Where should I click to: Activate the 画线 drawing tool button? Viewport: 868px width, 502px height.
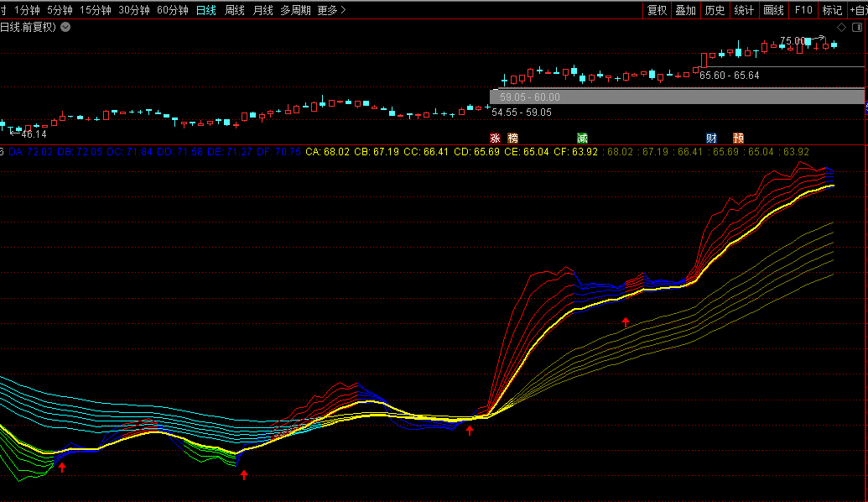(x=773, y=10)
